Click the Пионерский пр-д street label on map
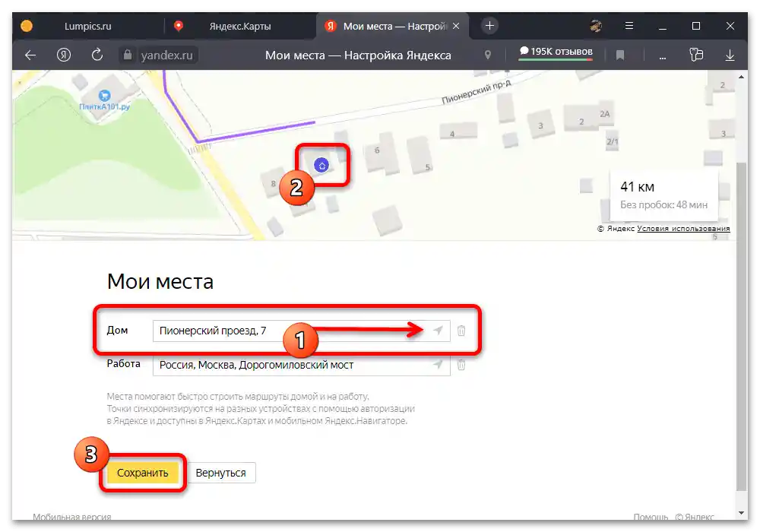This screenshot has width=760, height=532. [476, 92]
